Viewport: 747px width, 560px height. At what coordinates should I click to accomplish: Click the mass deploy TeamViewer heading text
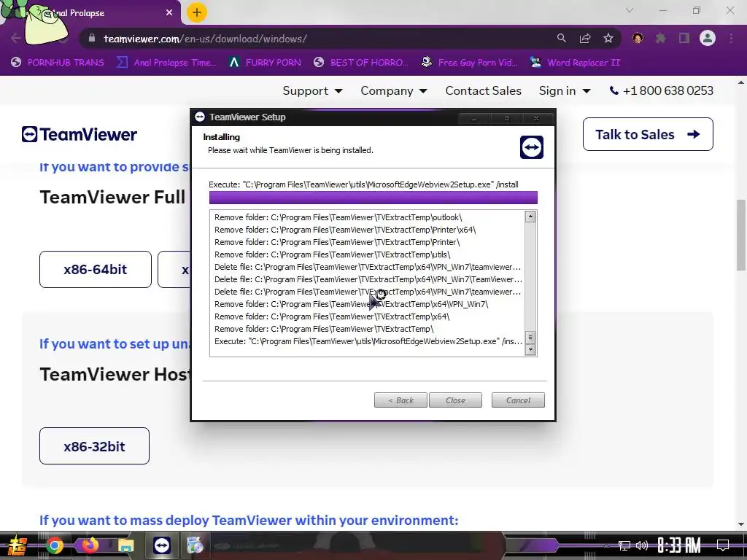(249, 520)
